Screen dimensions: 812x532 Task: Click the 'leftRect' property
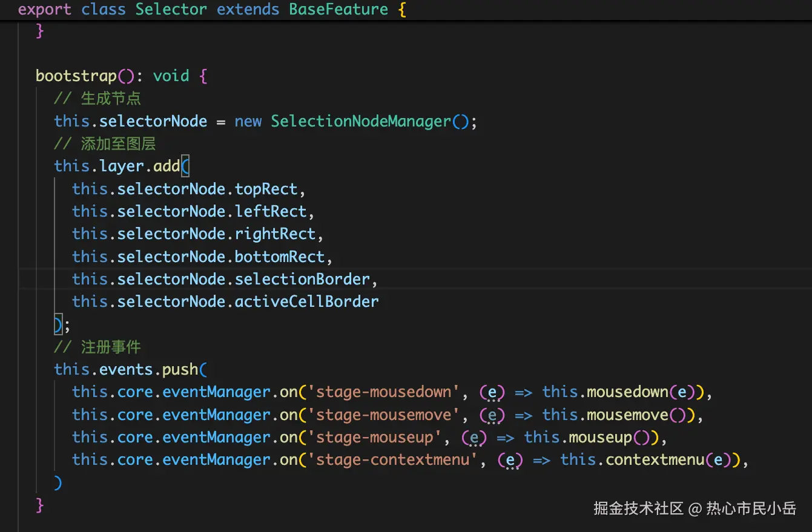271,211
